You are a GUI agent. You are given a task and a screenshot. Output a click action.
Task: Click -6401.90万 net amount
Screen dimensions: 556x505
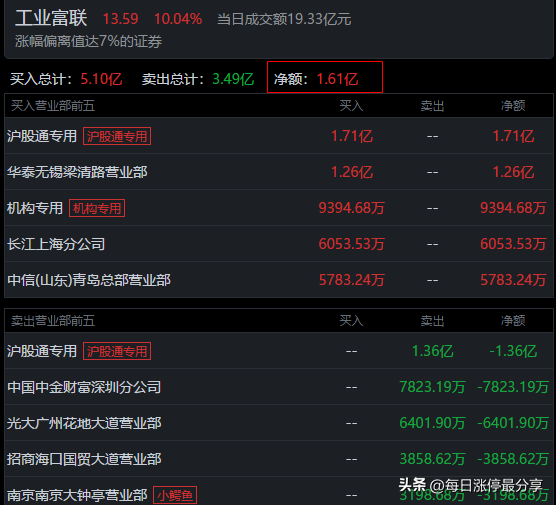tap(513, 423)
